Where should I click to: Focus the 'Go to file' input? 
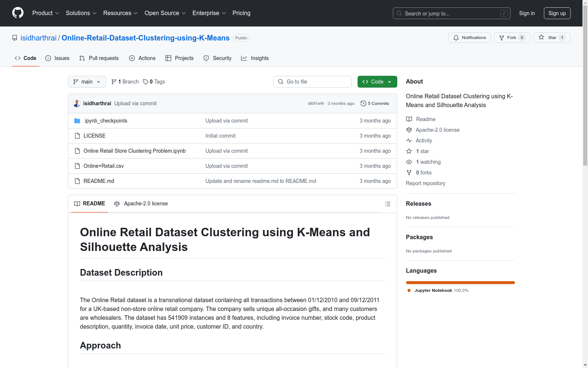pyautogui.click(x=312, y=82)
